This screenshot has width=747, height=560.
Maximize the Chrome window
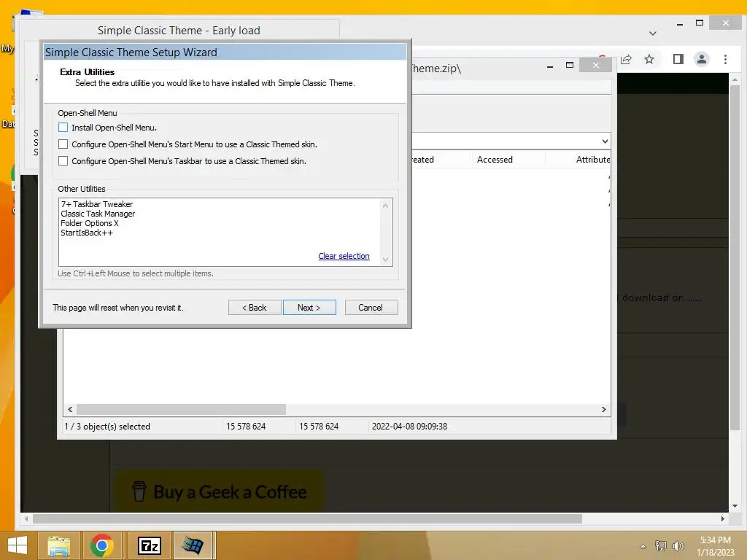pos(700,23)
